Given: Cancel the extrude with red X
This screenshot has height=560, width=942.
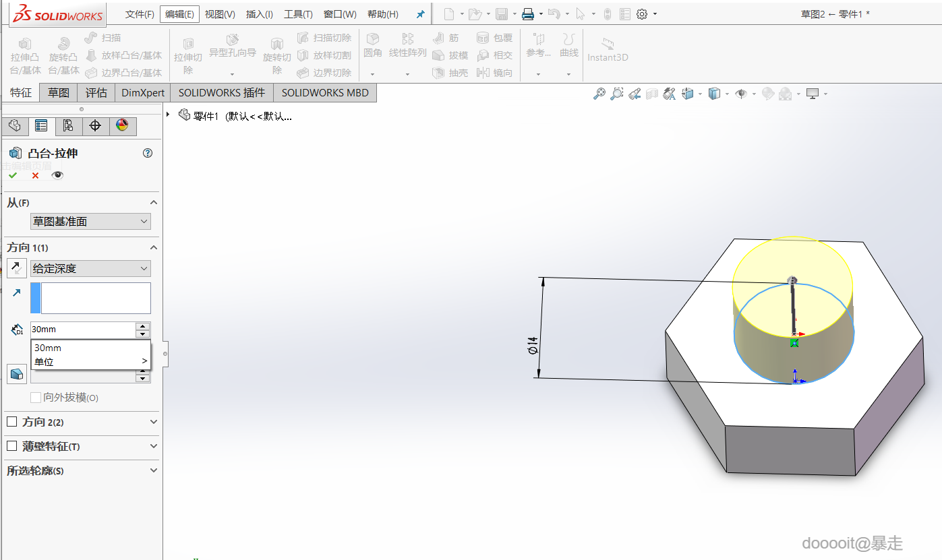Looking at the screenshot, I should 35,175.
